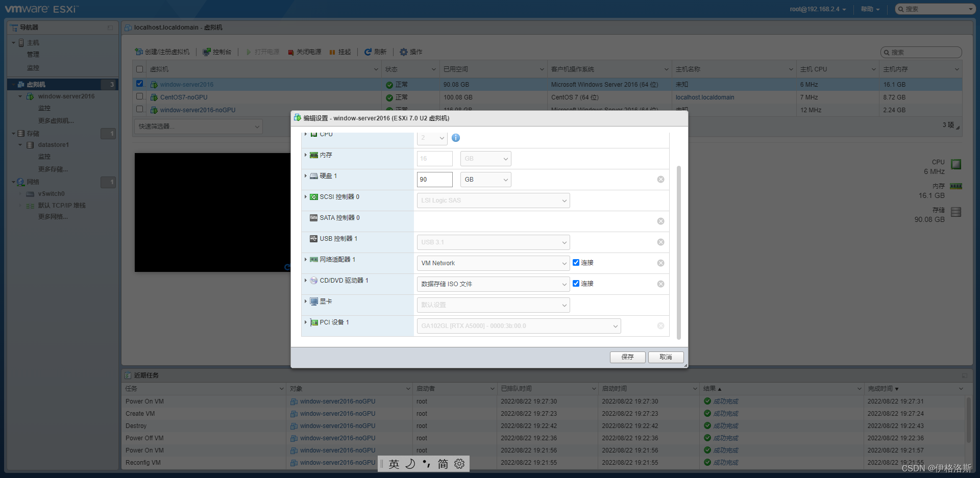Click the Power off toolbar button

pos(305,52)
